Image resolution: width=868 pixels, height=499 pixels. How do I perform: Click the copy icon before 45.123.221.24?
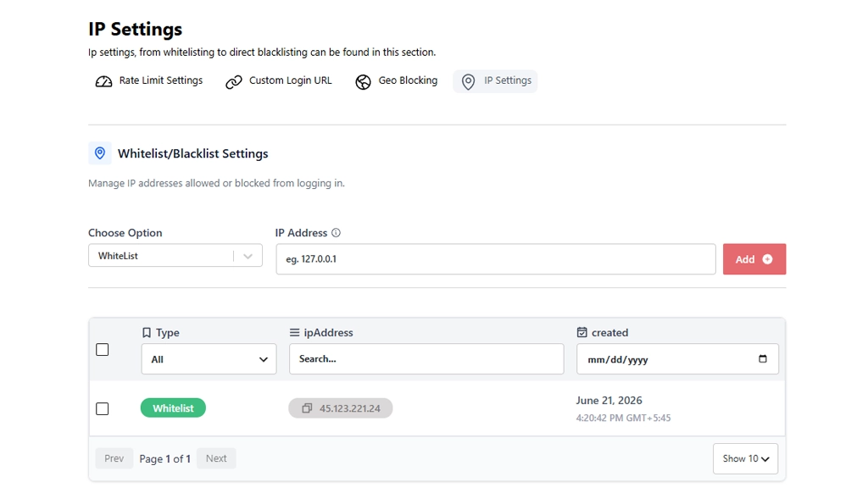point(307,408)
